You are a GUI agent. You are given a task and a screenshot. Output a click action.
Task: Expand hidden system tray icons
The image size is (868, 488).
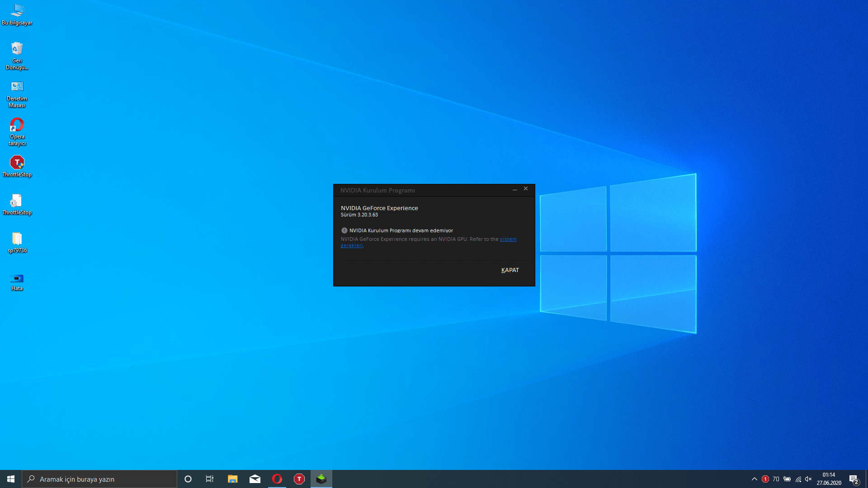coord(754,479)
